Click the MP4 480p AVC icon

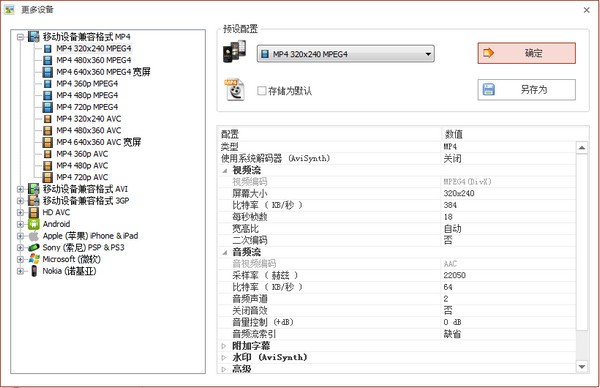pyautogui.click(x=47, y=166)
